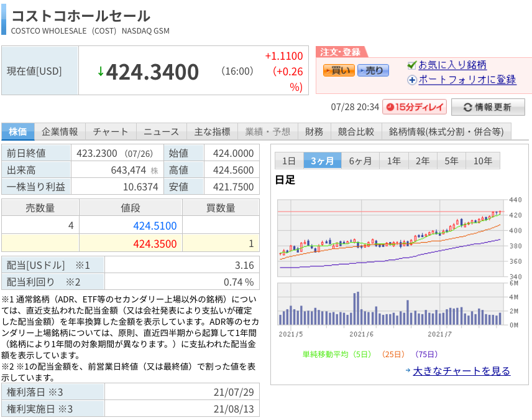
Task: Open the 業績・予想 tab
Action: [268, 131]
